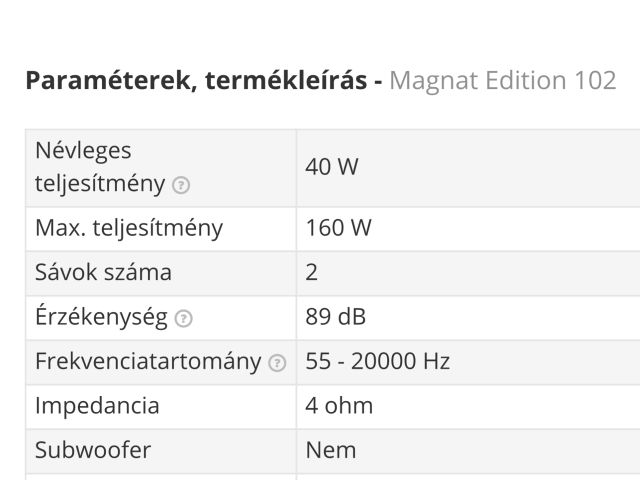
Task: Select the 4 ohm value
Action: coord(339,406)
